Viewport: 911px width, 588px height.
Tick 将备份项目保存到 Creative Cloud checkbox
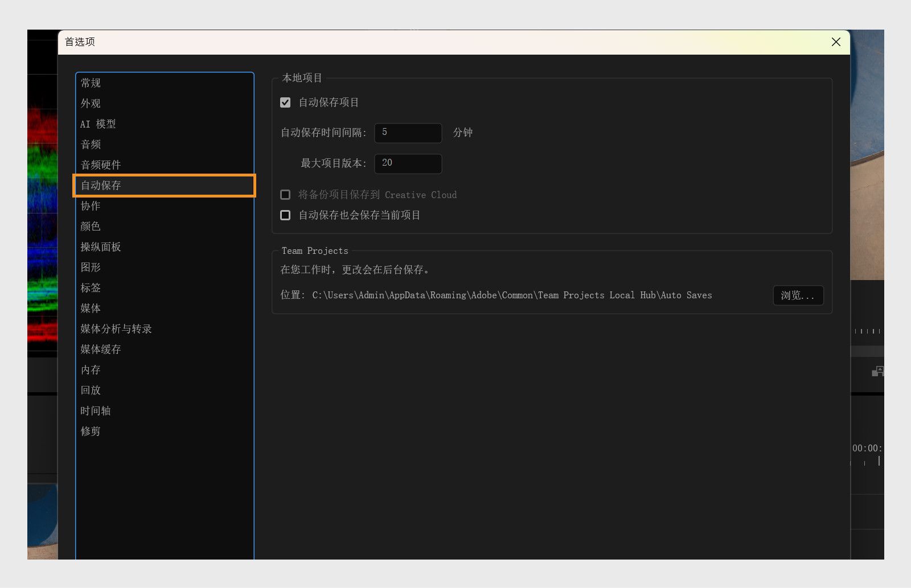tap(285, 195)
